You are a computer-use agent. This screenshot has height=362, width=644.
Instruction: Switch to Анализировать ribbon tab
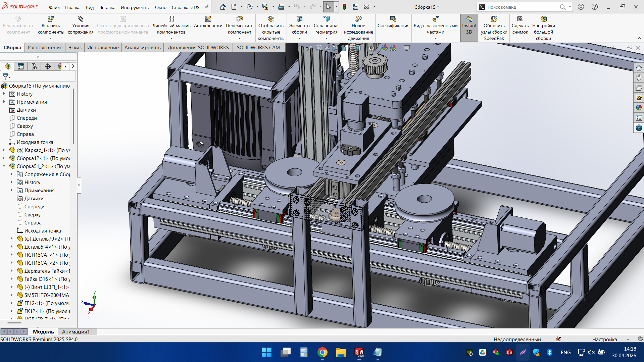pos(142,47)
